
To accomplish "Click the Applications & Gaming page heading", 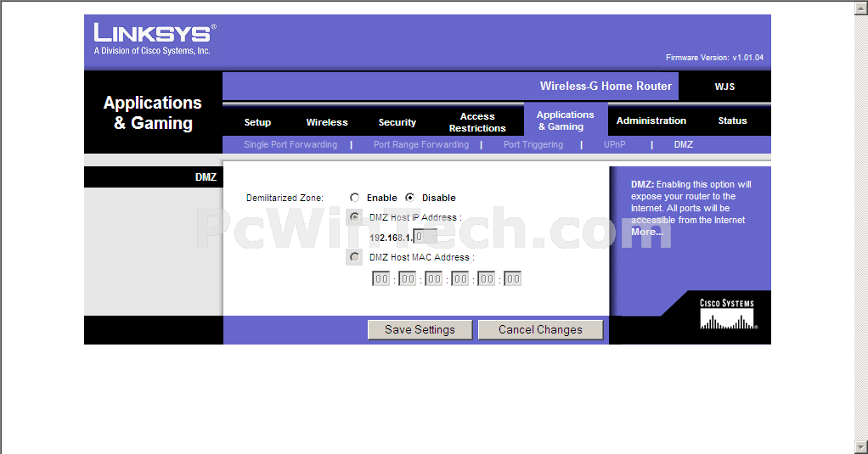I will coord(153,113).
